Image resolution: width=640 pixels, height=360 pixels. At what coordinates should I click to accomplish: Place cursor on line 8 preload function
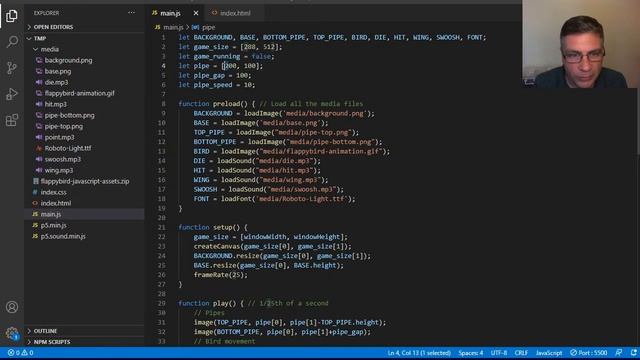pyautogui.click(x=271, y=104)
